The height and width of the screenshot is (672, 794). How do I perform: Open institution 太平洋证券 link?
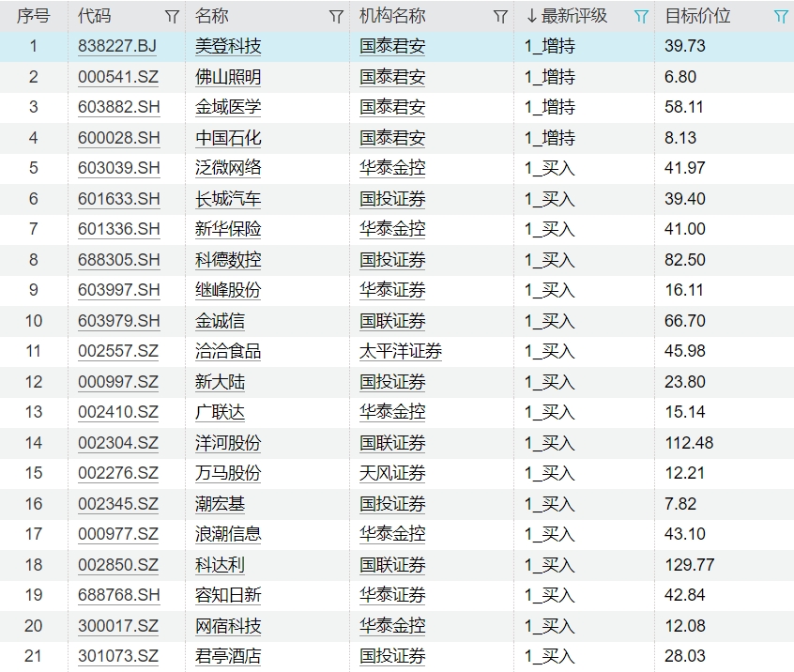click(x=401, y=351)
